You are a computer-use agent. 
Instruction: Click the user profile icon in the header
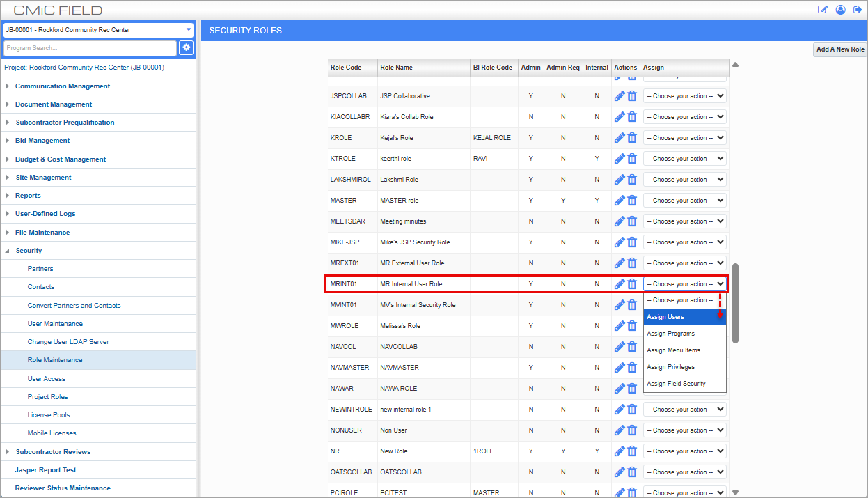tap(840, 10)
